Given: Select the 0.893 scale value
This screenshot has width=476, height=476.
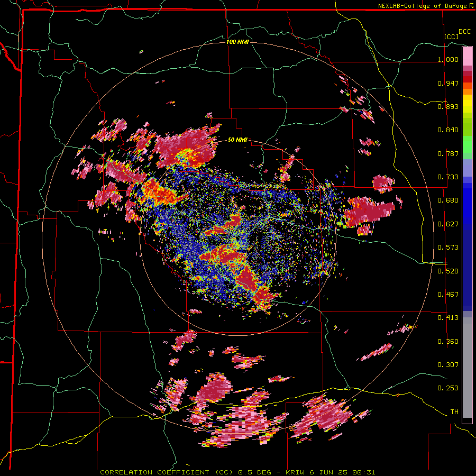Looking at the screenshot, I should [448, 106].
